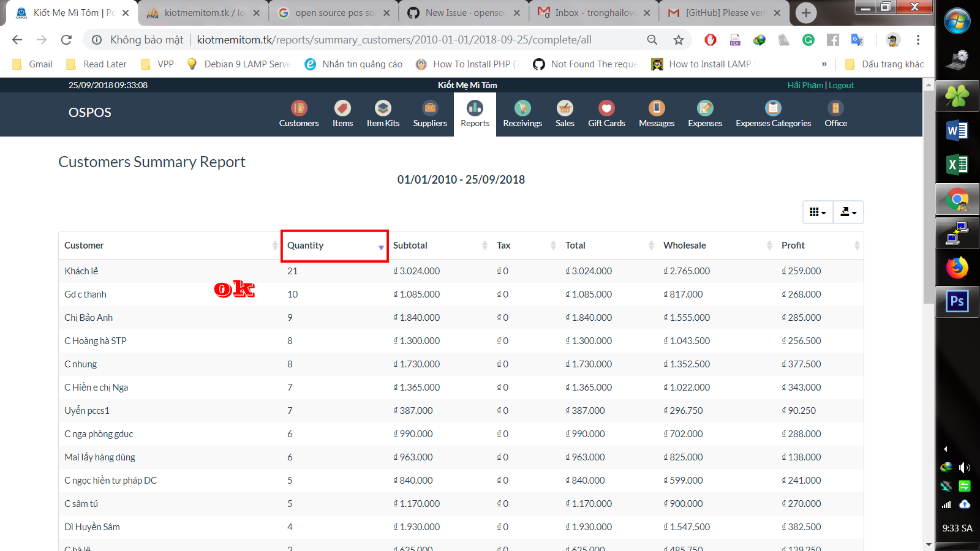Open Microsoft Word from the taskbar
The width and height of the screenshot is (980, 551).
pos(957,130)
